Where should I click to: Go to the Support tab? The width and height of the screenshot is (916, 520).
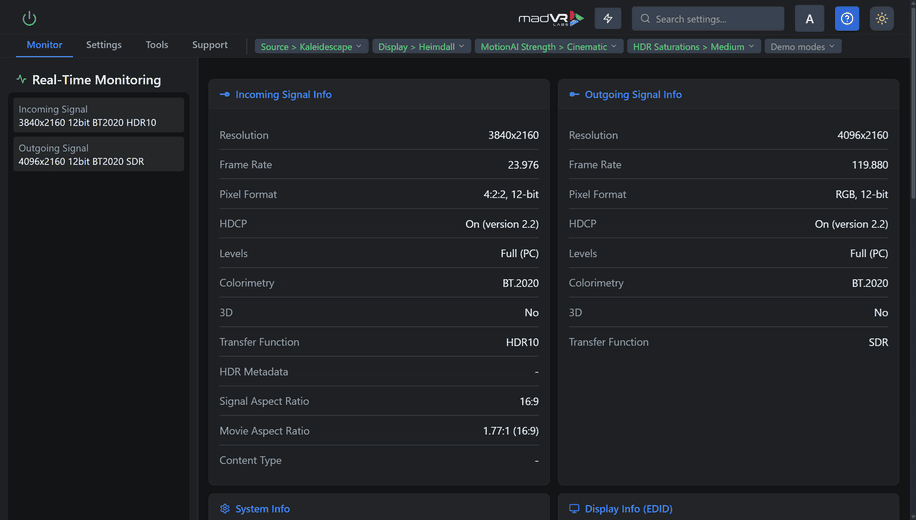coord(210,45)
